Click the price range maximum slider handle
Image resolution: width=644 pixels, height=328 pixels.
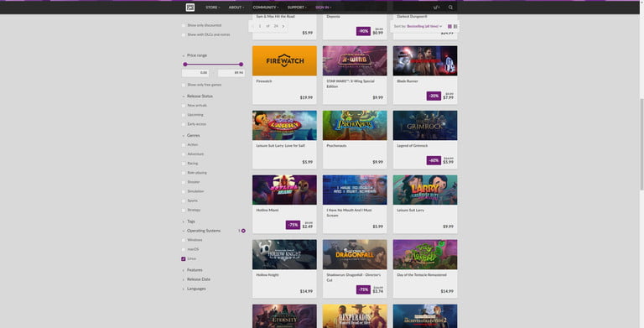tap(241, 64)
